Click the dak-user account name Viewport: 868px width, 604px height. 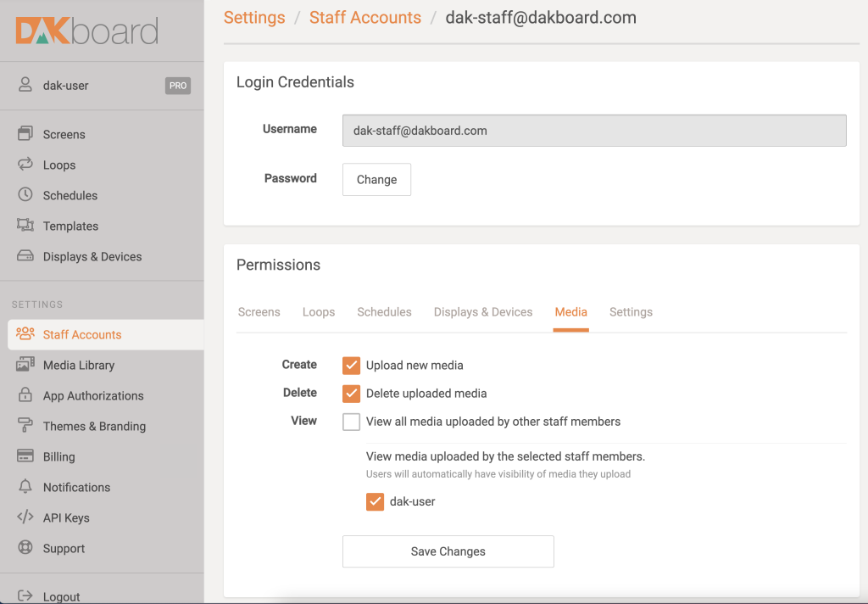click(66, 86)
